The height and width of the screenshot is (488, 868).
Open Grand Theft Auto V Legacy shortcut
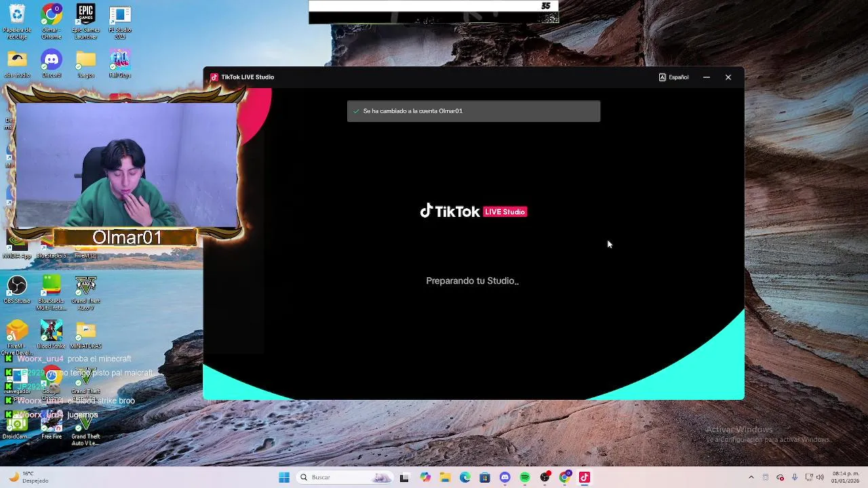point(85,430)
